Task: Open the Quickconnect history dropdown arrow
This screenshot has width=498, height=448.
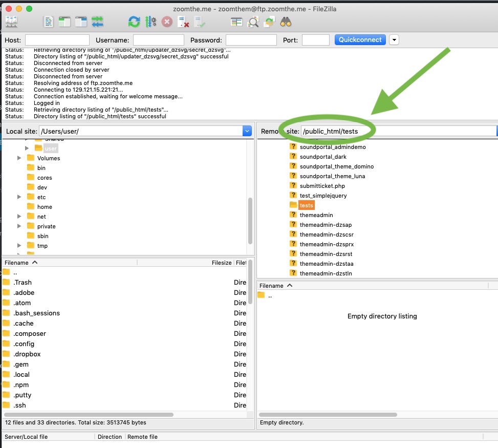Action: (x=394, y=40)
